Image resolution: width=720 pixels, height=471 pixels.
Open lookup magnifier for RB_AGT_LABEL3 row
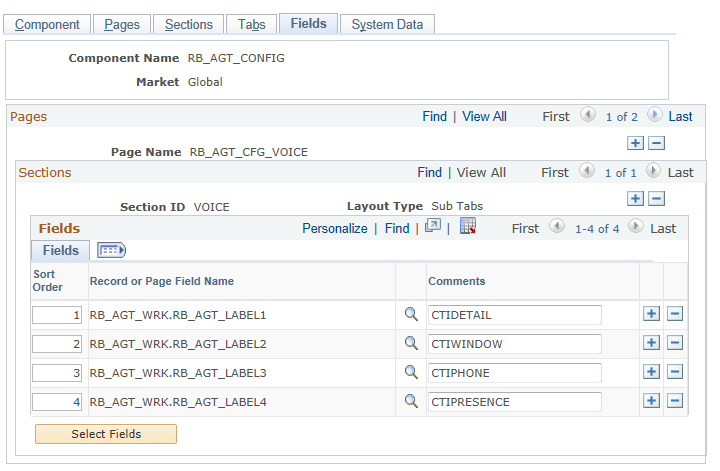coord(411,372)
